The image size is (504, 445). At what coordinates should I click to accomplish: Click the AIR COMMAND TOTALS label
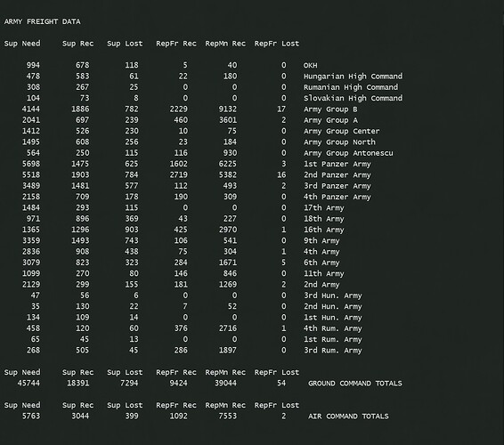(348, 417)
